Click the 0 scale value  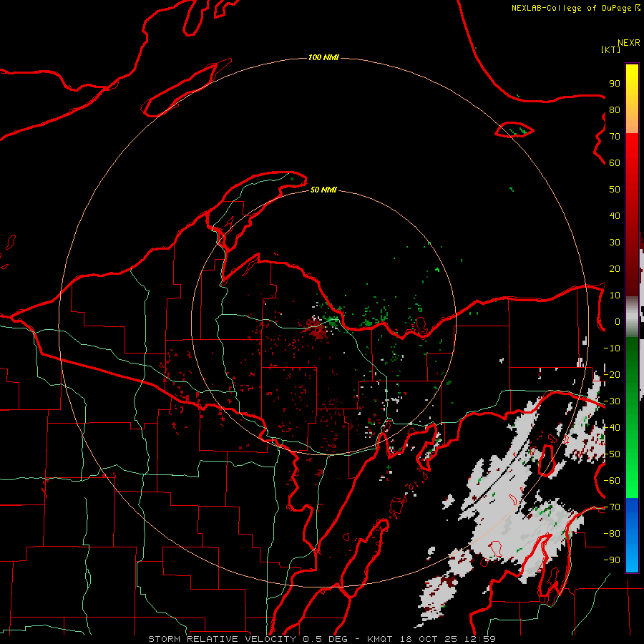tap(618, 321)
